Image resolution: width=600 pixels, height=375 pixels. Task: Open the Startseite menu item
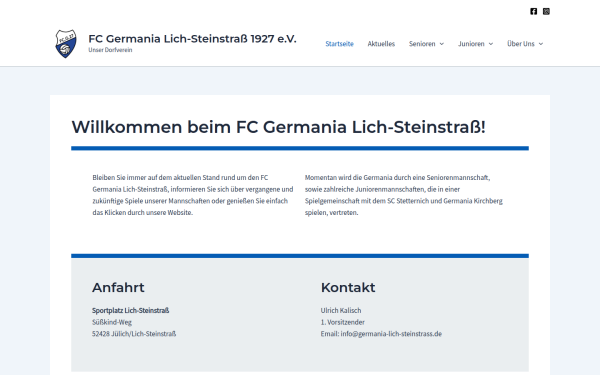[339, 44]
